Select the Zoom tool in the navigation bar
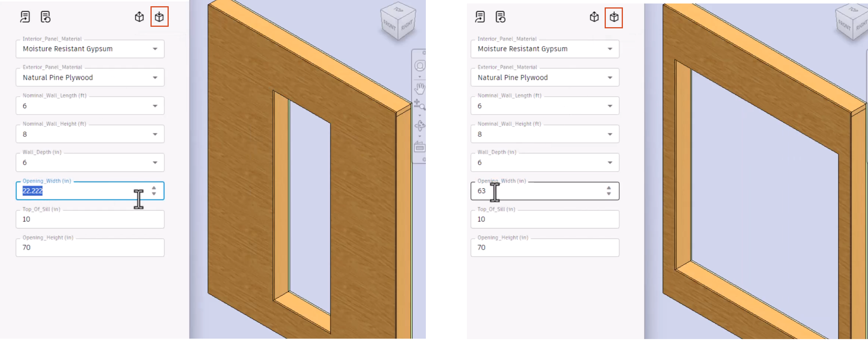Image resolution: width=868 pixels, height=341 pixels. [419, 104]
